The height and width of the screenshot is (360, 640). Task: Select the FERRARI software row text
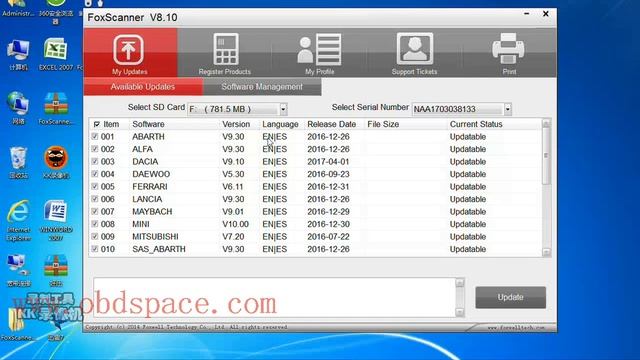[150, 187]
